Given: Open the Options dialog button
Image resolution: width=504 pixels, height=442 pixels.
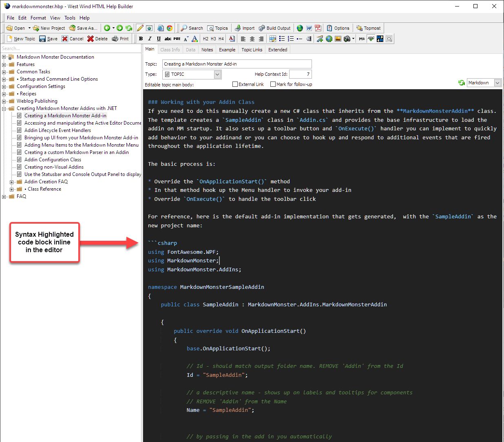Looking at the screenshot, I should click(338, 28).
